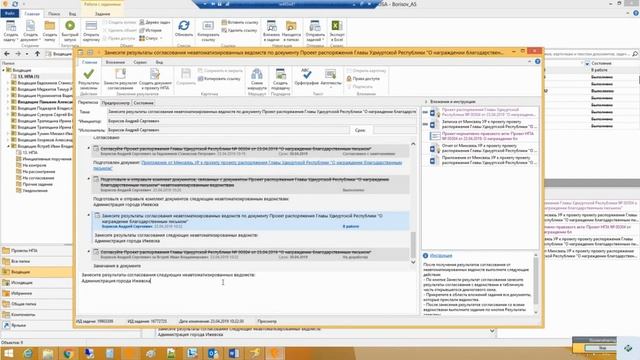Open 'Схема маршрута' in the task ribbon
This screenshot has height=360, width=640.
coord(257,79)
